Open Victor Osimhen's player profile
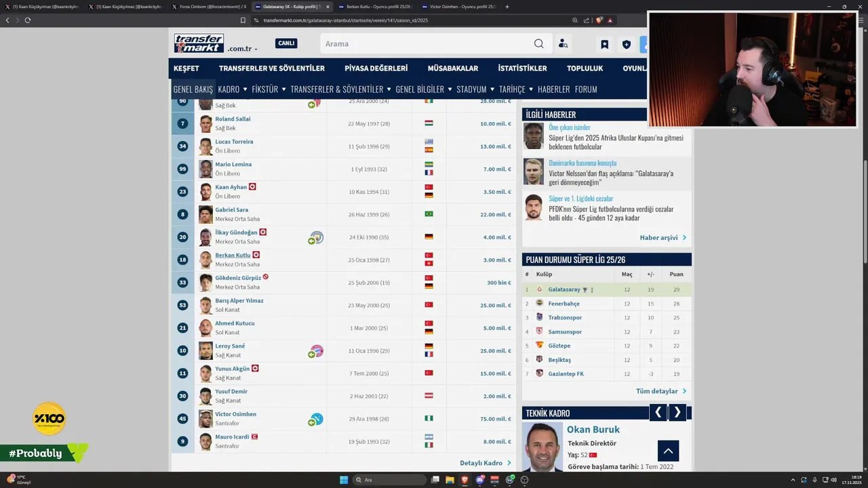Viewport: 868px width, 488px height. point(235,414)
